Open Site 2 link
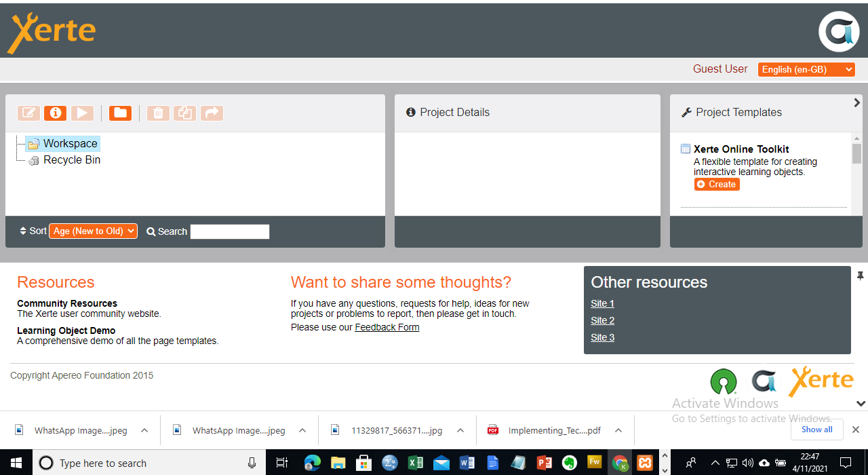The width and height of the screenshot is (868, 475). point(602,320)
